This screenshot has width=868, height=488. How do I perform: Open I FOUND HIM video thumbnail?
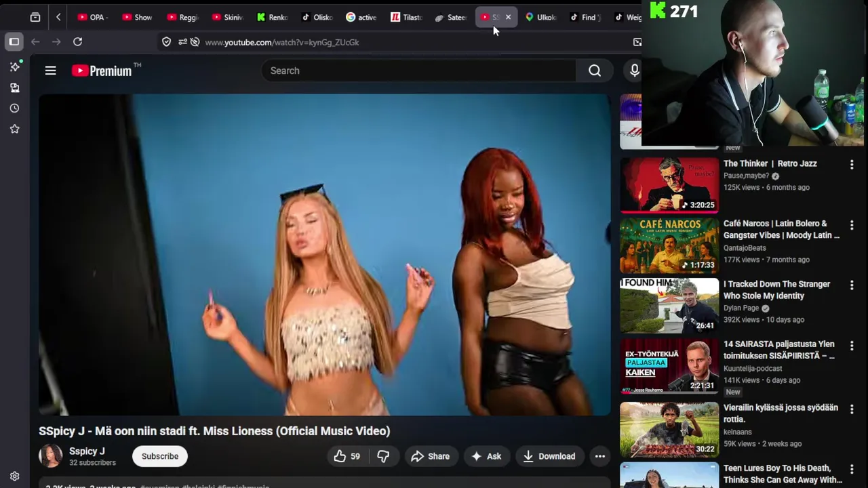(669, 306)
